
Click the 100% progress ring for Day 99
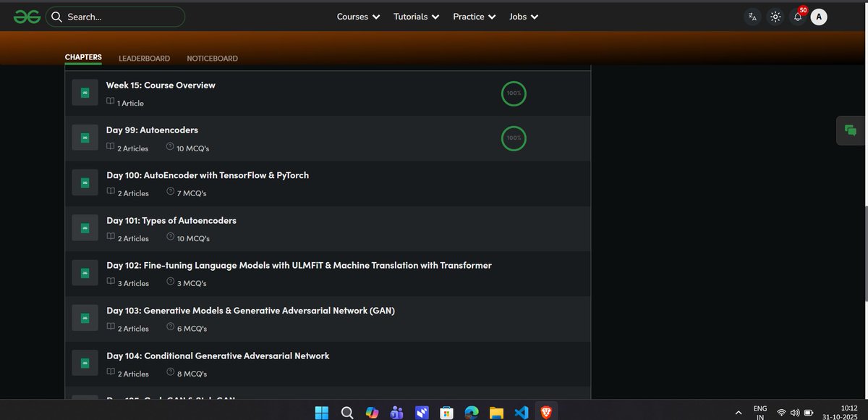coord(514,138)
